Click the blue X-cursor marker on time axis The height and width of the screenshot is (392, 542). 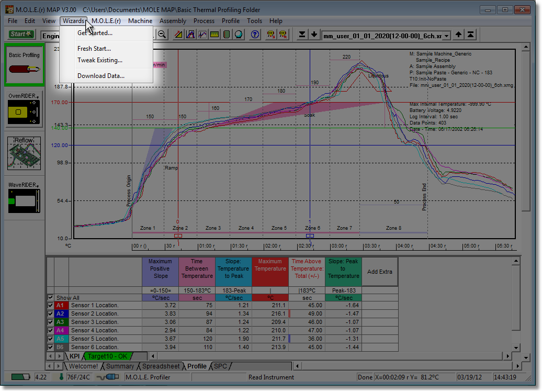310,236
